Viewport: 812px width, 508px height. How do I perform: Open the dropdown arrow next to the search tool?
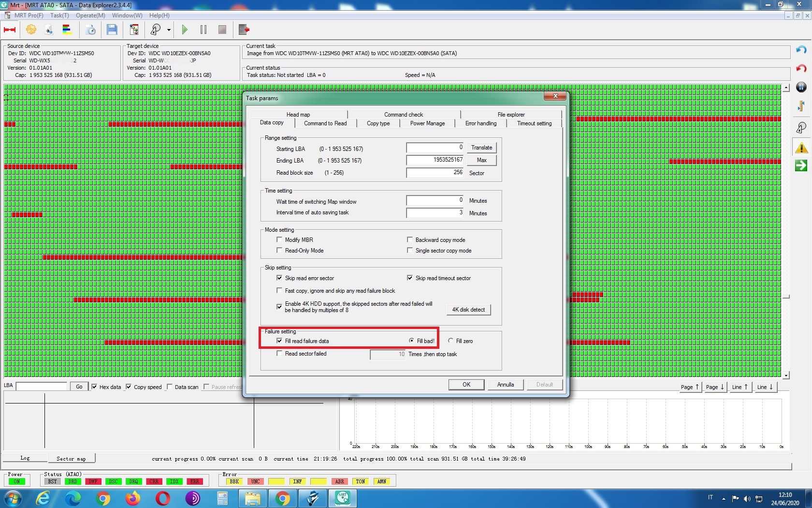coord(169,30)
